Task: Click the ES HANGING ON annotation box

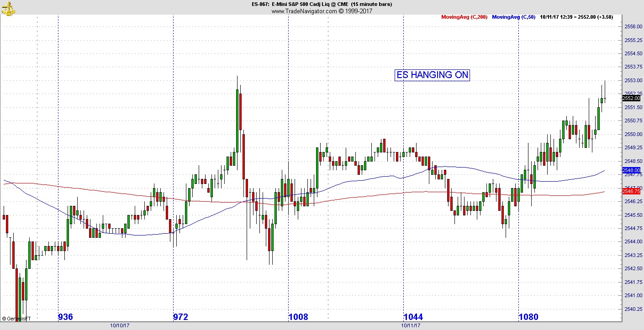Action: pos(432,75)
